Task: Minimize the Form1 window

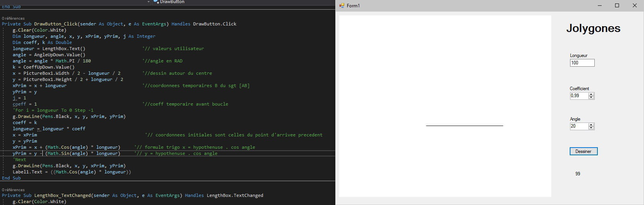Action: click(600, 5)
